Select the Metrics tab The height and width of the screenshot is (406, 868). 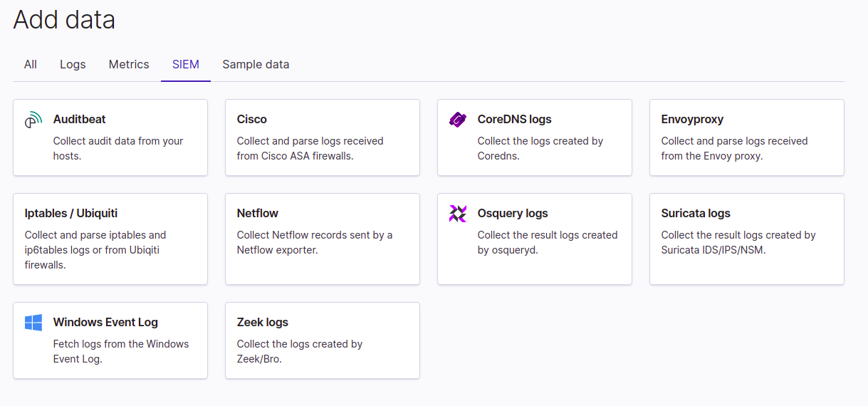coord(129,64)
